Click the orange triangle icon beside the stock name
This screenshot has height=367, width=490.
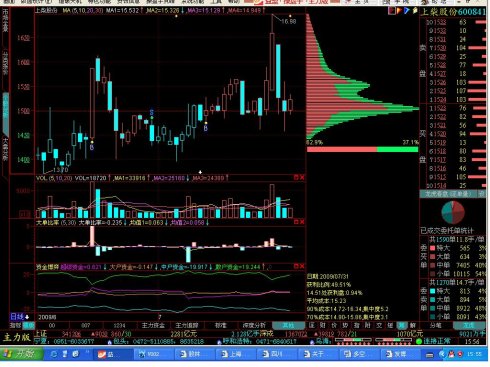[399, 11]
